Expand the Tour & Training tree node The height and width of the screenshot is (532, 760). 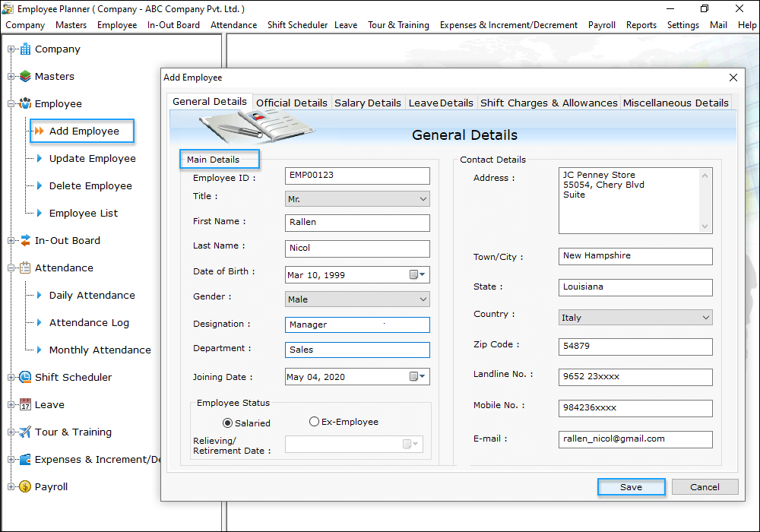11,432
